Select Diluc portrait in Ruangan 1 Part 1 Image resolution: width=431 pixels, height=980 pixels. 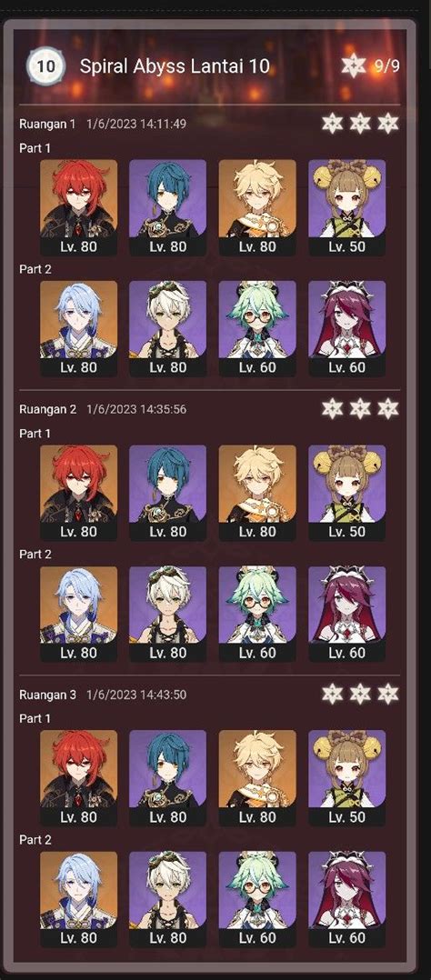click(x=78, y=207)
